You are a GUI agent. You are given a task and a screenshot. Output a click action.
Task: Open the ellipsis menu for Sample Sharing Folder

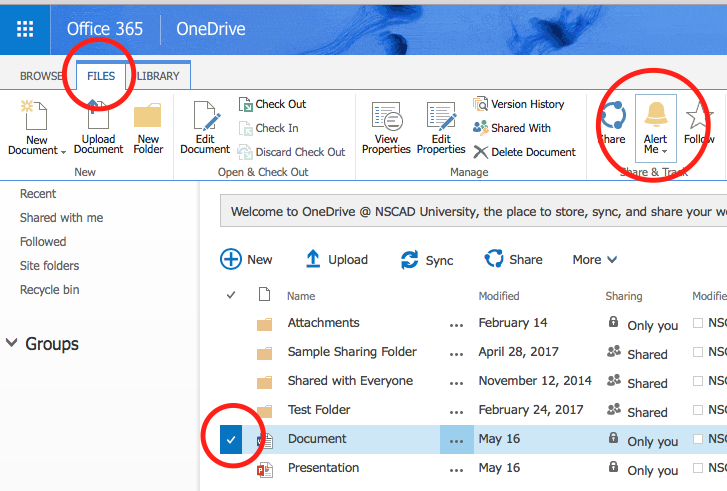pos(457,354)
